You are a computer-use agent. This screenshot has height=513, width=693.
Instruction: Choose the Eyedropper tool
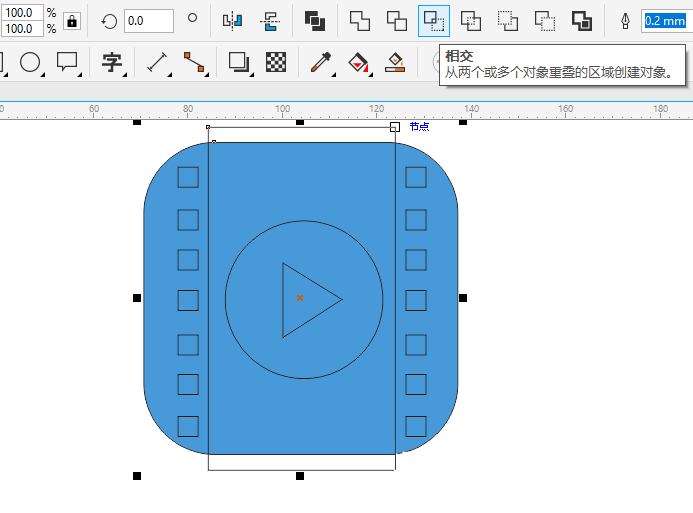point(320,62)
